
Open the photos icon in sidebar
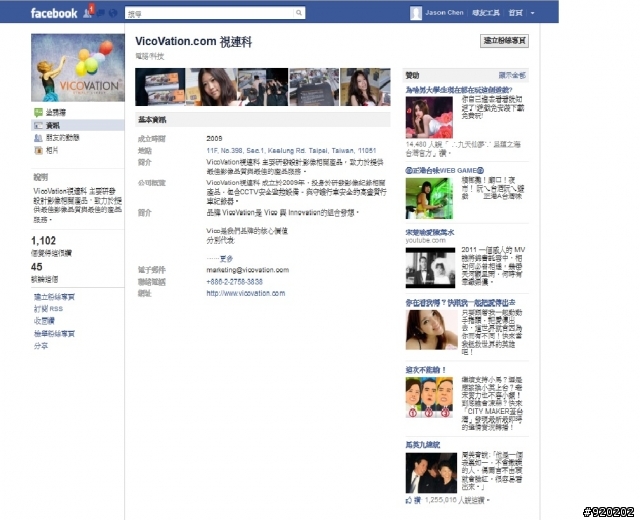coord(38,151)
